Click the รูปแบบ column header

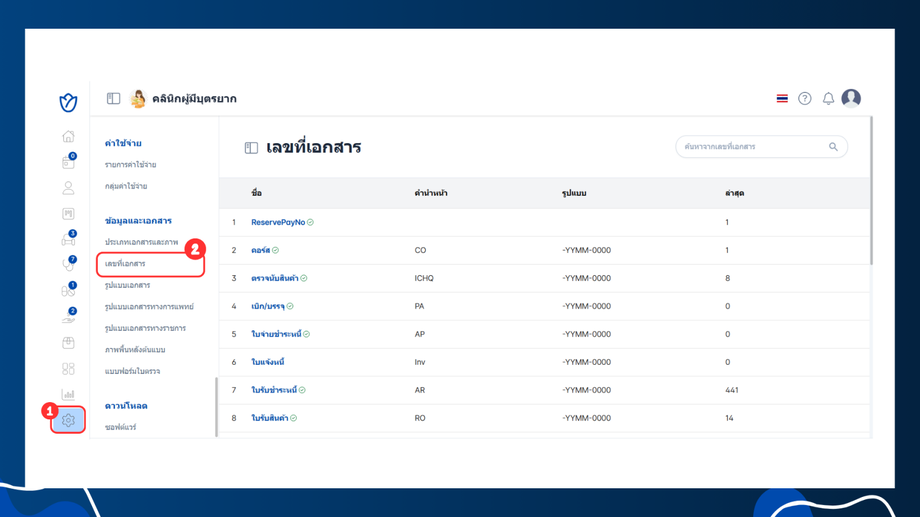[574, 193]
